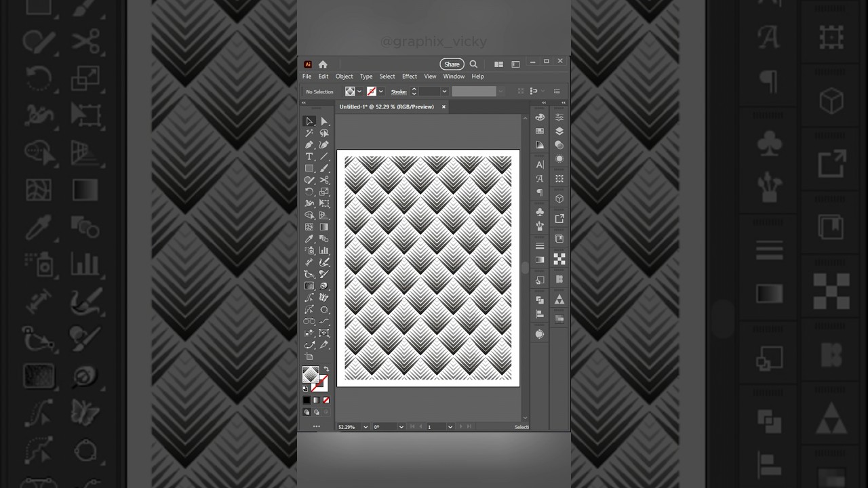
Task: Click the large Fill swatch in toolbar
Action: 310,375
